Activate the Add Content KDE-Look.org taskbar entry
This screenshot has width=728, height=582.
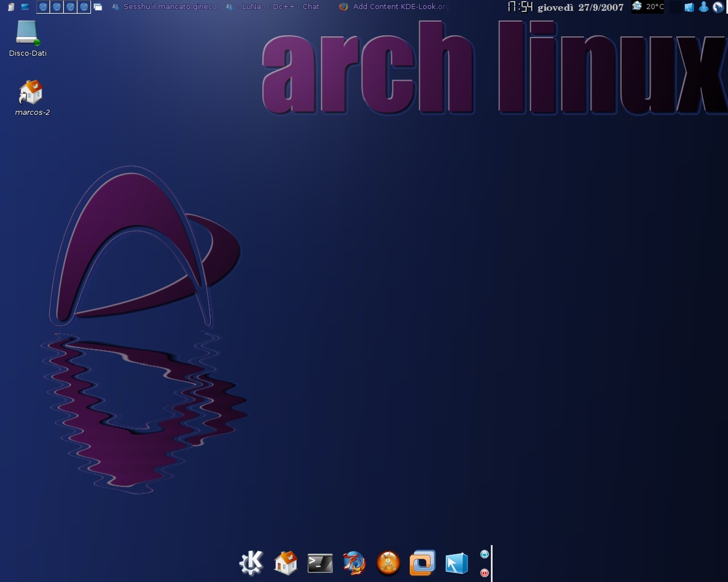pyautogui.click(x=394, y=7)
